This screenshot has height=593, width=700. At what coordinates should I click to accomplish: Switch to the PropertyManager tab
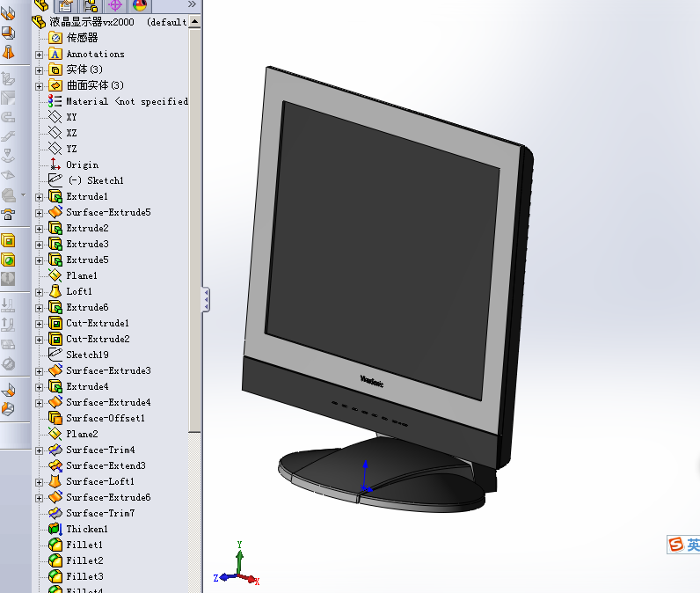click(65, 6)
